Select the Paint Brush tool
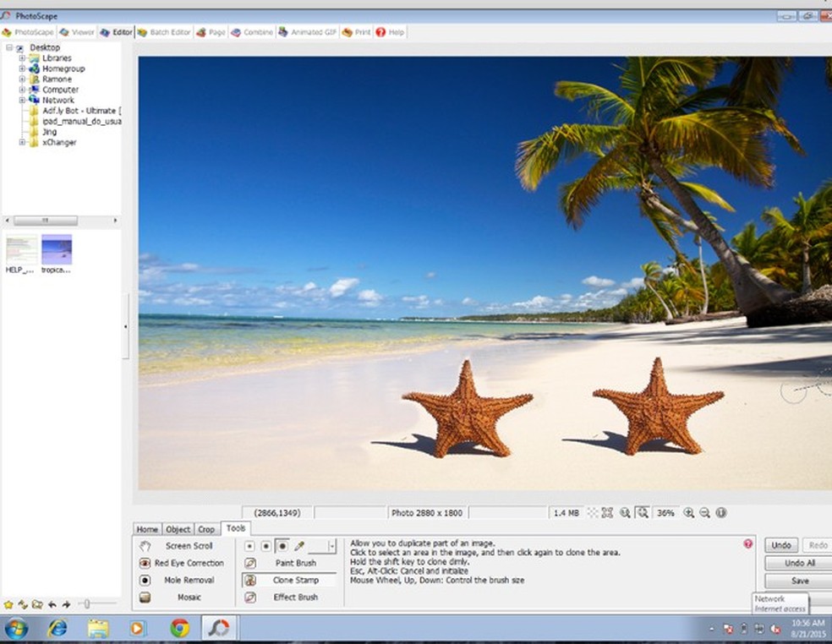Screen dimensions: 832x644 click(288, 563)
